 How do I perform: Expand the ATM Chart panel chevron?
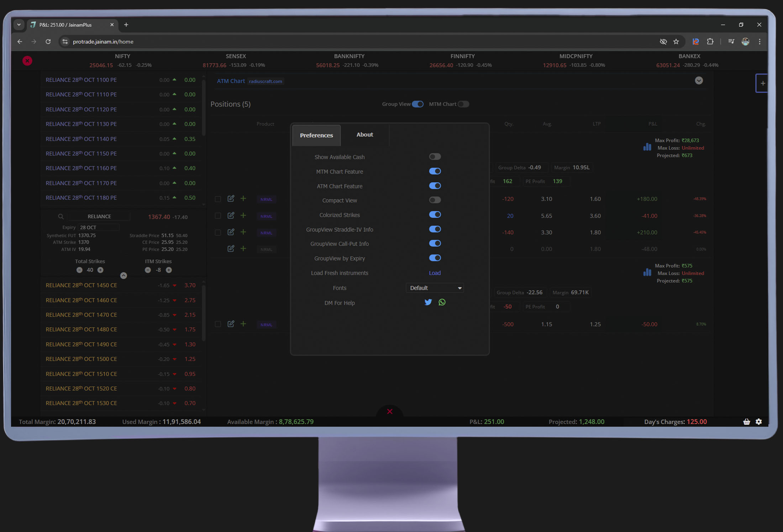point(699,81)
